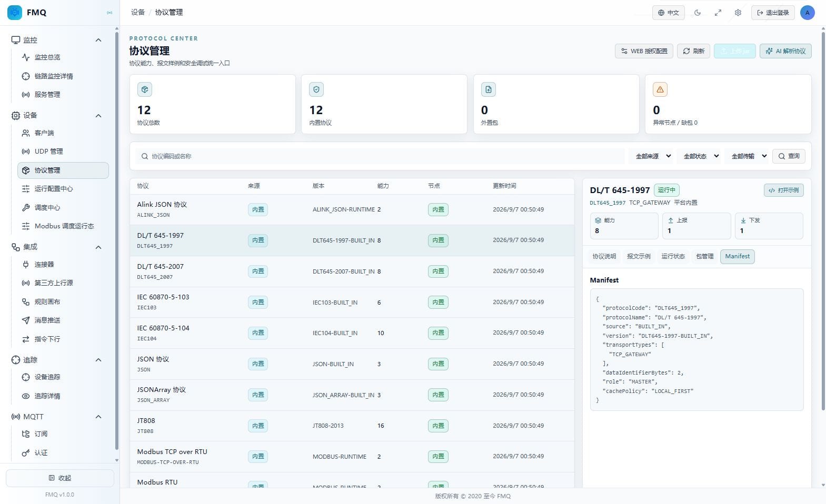Click the user avatar A
This screenshot has height=504, width=826.
pyautogui.click(x=807, y=13)
